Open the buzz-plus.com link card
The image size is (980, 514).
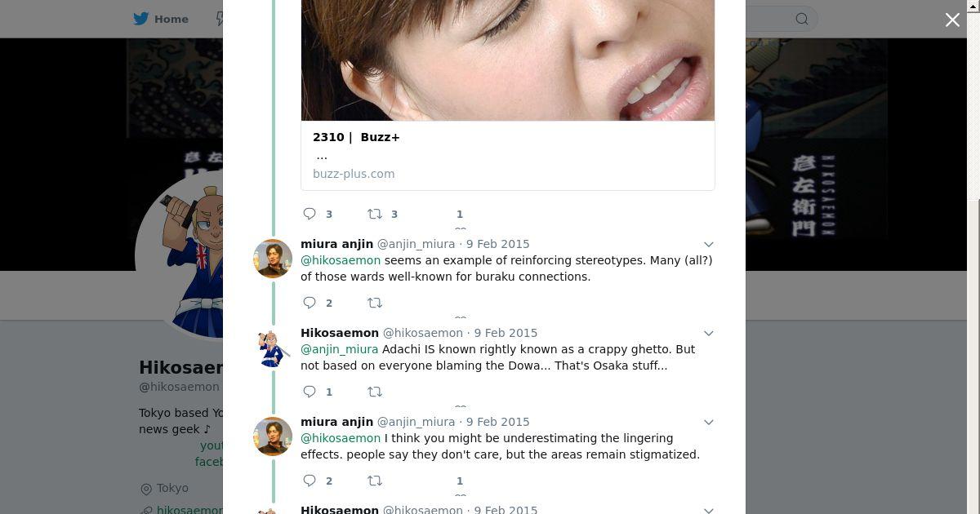click(x=507, y=155)
